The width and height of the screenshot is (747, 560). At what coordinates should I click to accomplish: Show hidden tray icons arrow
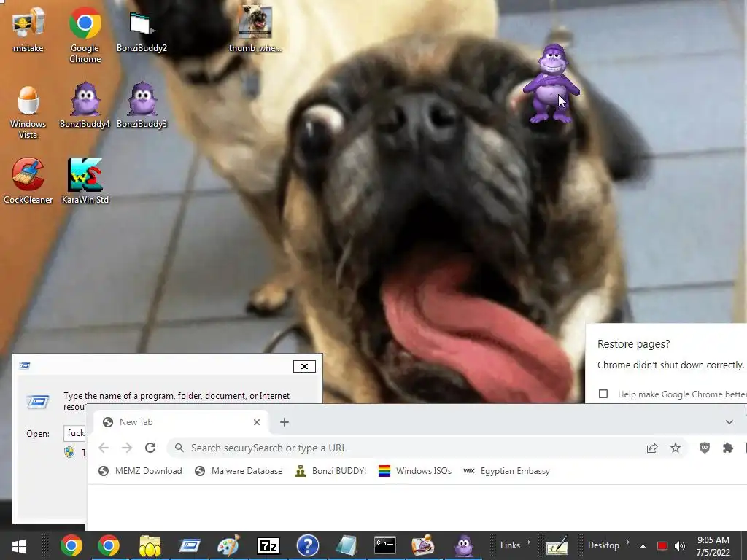643,546
